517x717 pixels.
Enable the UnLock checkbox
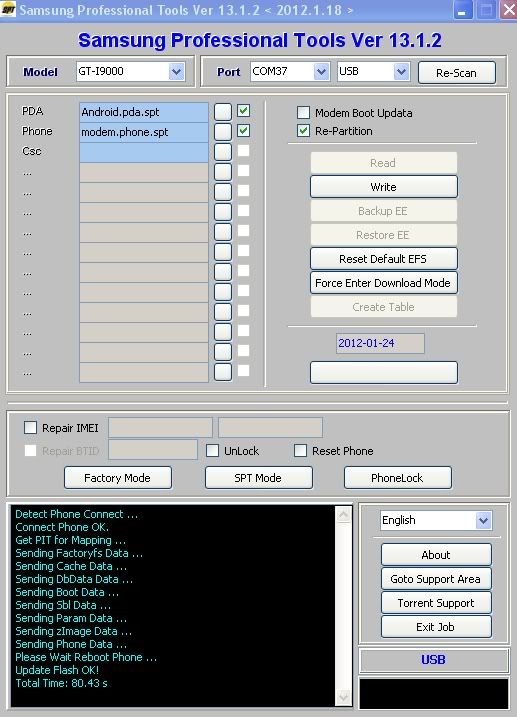(212, 451)
